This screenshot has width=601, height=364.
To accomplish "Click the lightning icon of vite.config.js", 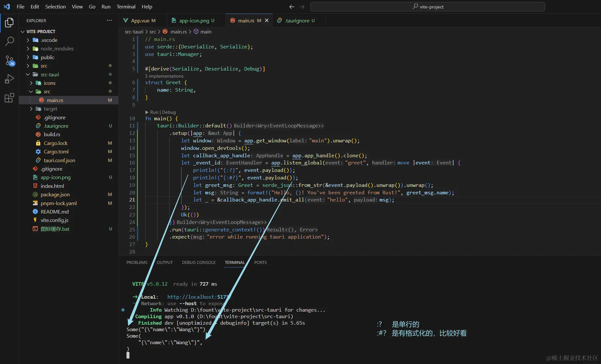I will tap(35, 220).
